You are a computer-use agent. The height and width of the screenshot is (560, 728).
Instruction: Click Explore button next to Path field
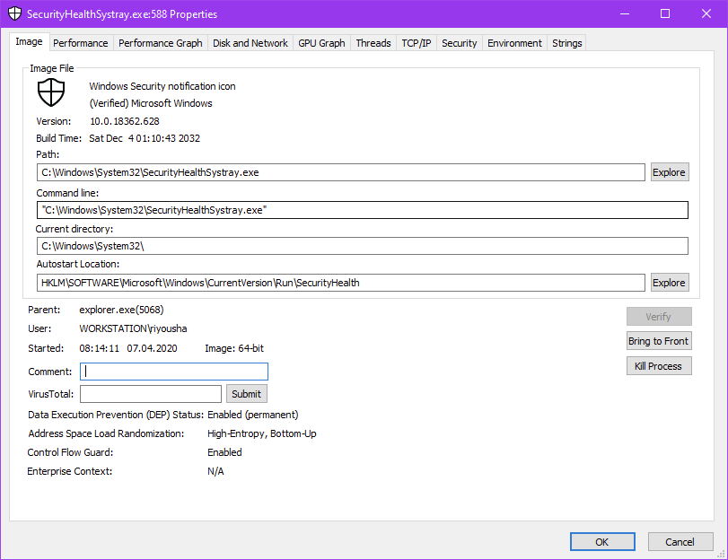click(669, 172)
